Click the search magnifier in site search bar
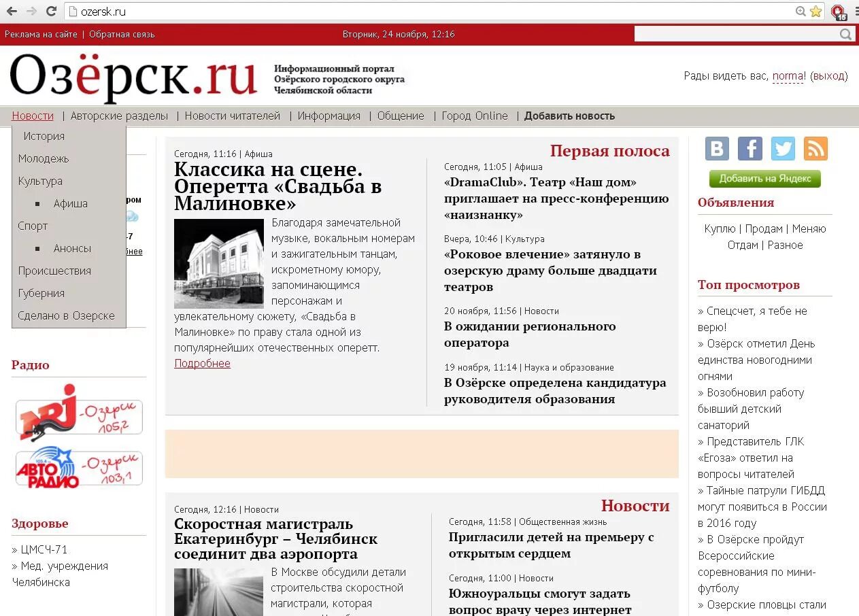 click(x=845, y=34)
